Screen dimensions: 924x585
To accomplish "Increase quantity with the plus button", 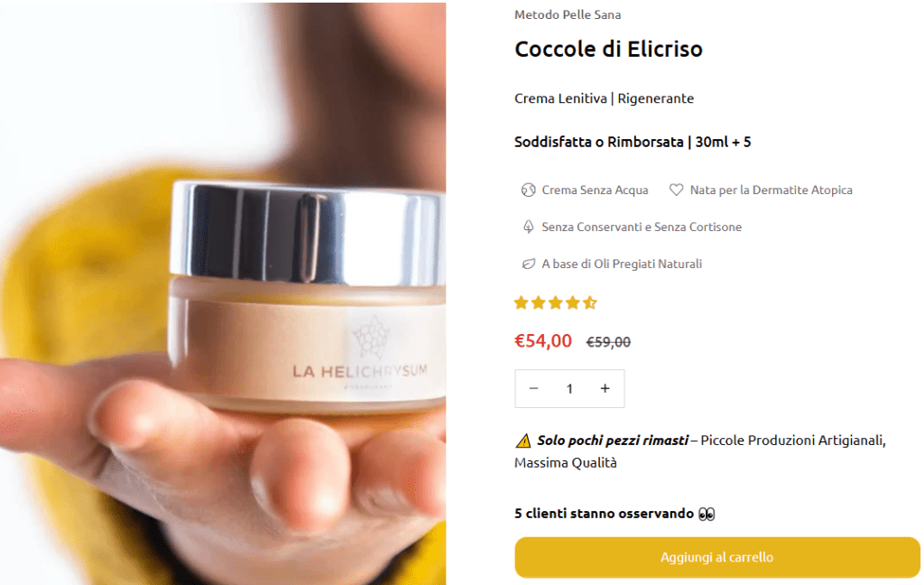I will coord(605,388).
